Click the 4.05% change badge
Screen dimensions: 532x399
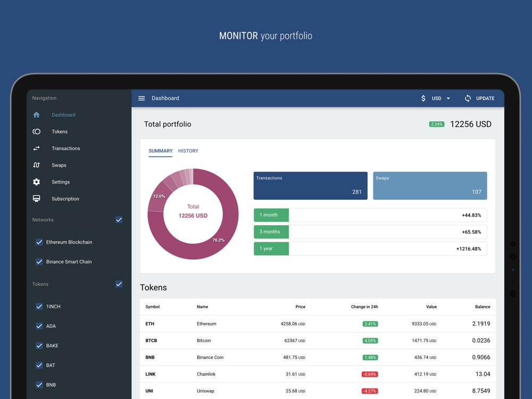pyautogui.click(x=370, y=340)
